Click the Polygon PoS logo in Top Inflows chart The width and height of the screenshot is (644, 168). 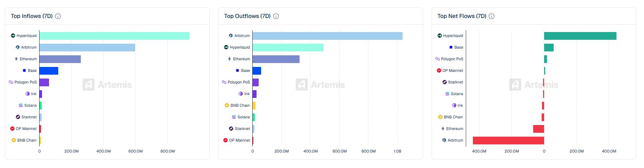(11, 82)
